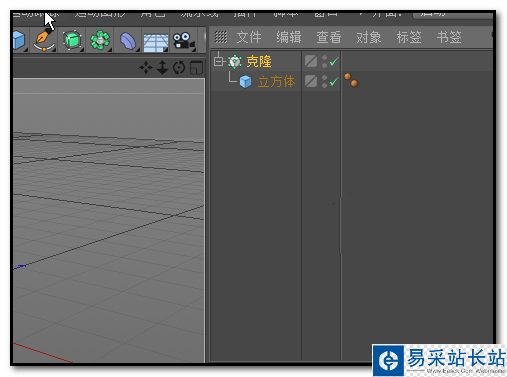Toggle the viewport maximize layout icon

[196, 68]
